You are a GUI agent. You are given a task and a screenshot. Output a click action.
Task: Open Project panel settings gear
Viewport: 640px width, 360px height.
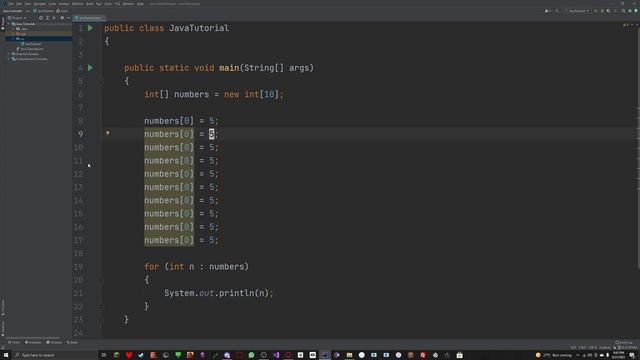(x=62, y=18)
